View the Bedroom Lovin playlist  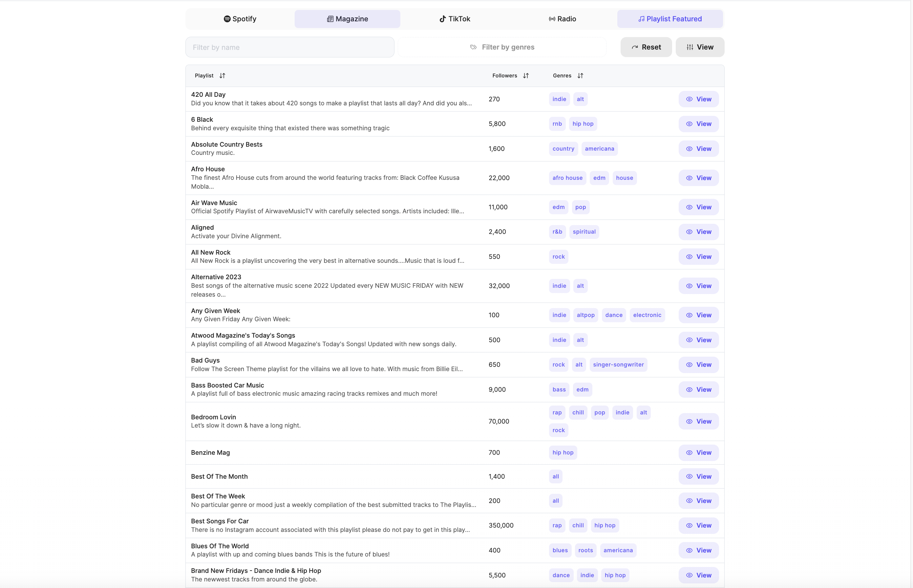698,422
